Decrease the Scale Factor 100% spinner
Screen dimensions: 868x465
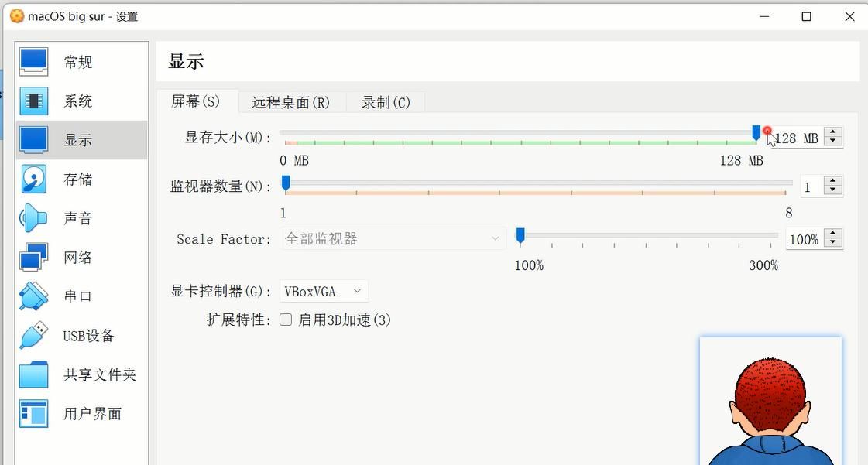pyautogui.click(x=833, y=243)
